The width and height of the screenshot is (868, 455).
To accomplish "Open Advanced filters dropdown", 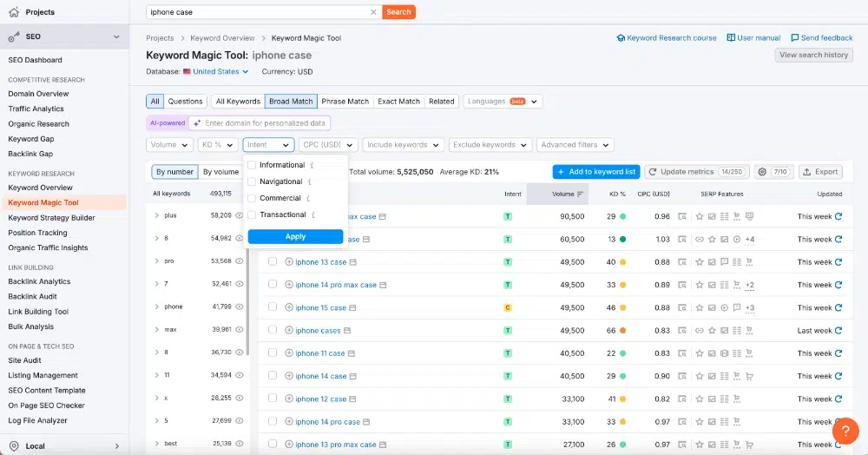I will (575, 145).
